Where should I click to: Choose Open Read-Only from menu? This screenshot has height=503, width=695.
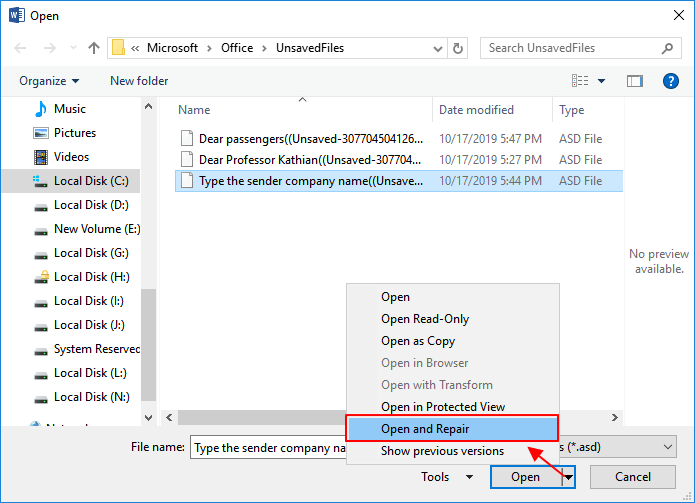tap(425, 319)
